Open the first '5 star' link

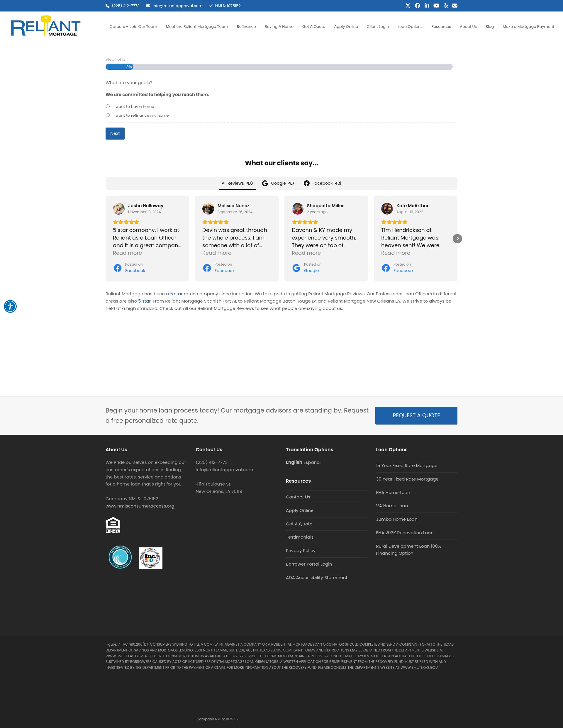[176, 294]
